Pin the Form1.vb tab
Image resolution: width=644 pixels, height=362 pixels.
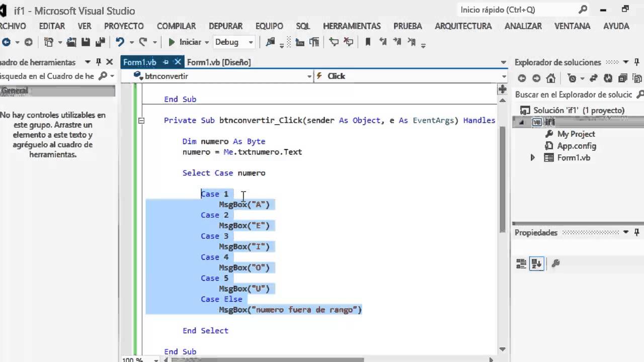[x=166, y=62]
